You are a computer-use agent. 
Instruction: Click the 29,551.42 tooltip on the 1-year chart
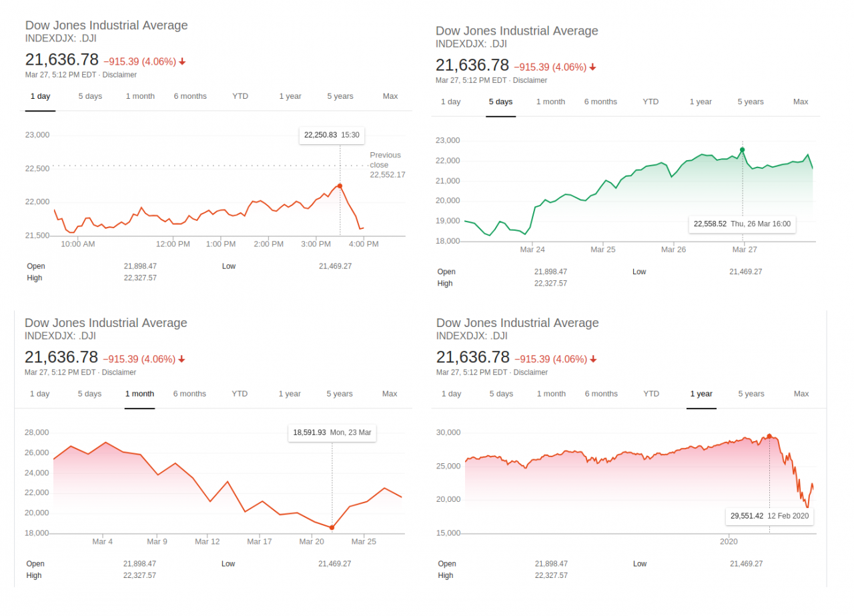769,516
